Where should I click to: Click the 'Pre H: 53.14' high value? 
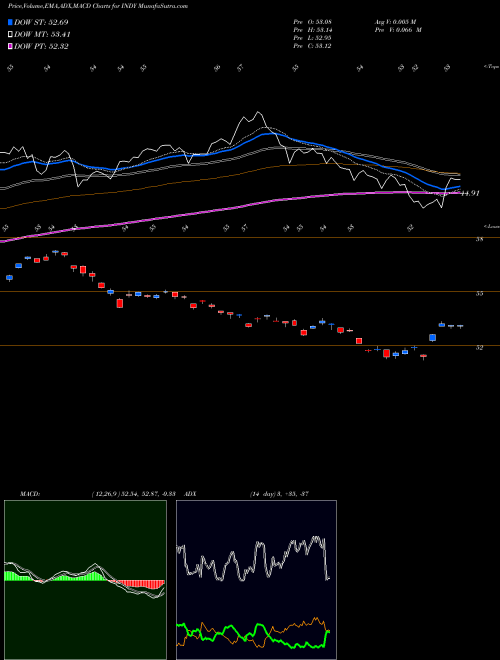[313, 30]
